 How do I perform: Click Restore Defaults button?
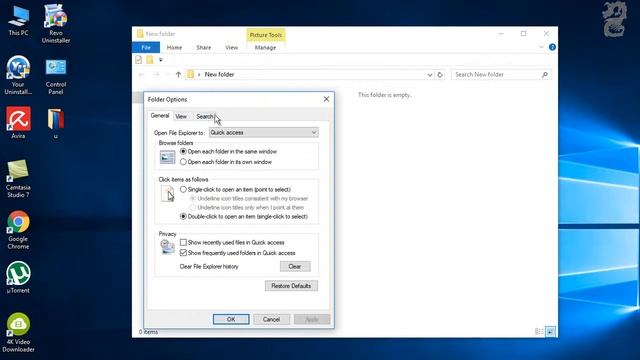[291, 286]
